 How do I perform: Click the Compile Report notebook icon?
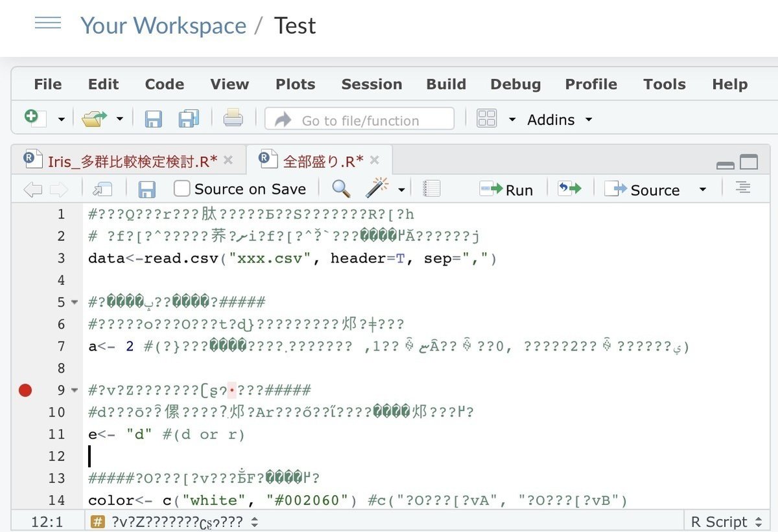coord(430,189)
